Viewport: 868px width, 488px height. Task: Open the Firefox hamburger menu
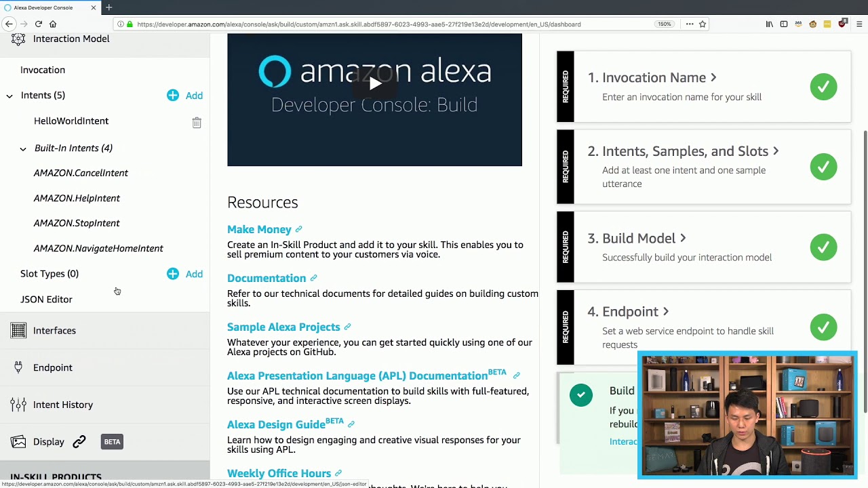pos(859,24)
